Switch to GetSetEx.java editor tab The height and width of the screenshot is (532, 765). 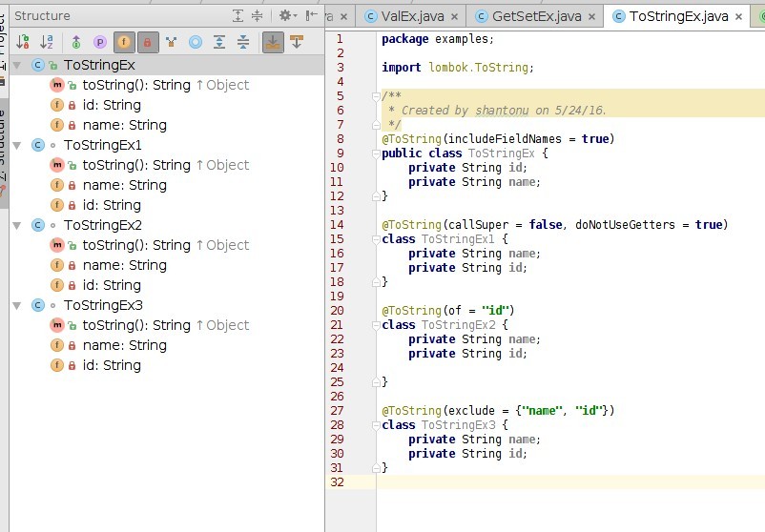[x=537, y=16]
